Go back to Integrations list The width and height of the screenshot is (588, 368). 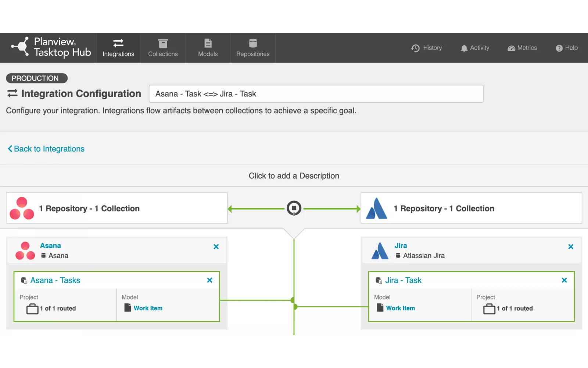tap(46, 149)
